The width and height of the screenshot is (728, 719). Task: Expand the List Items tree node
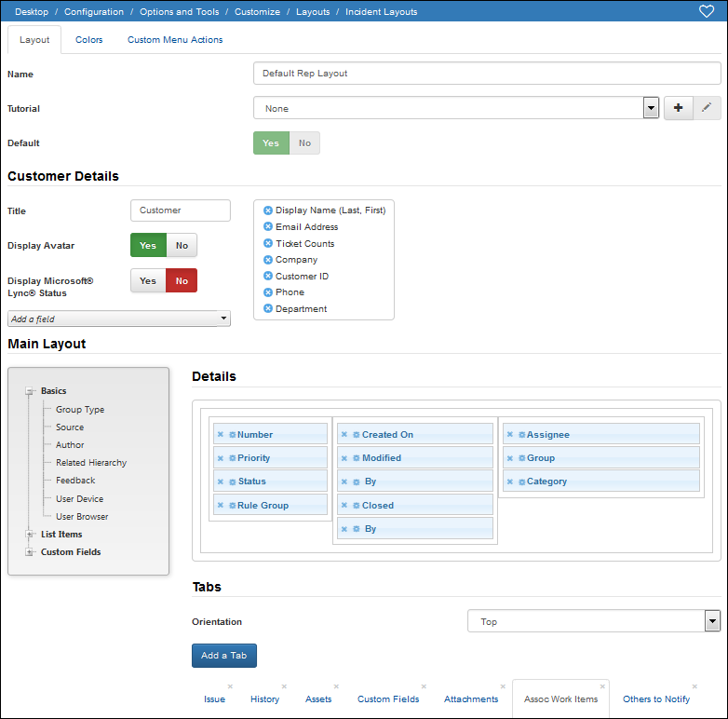click(x=29, y=535)
